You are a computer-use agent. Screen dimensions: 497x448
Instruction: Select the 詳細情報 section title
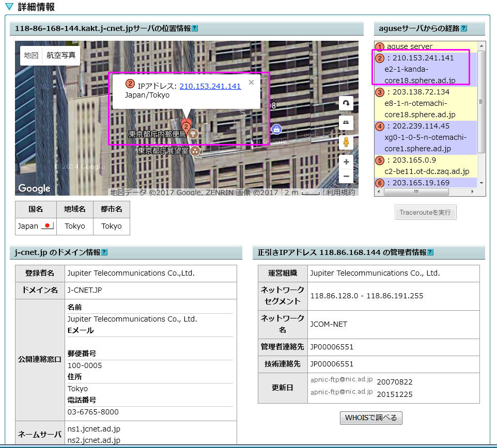(x=36, y=7)
